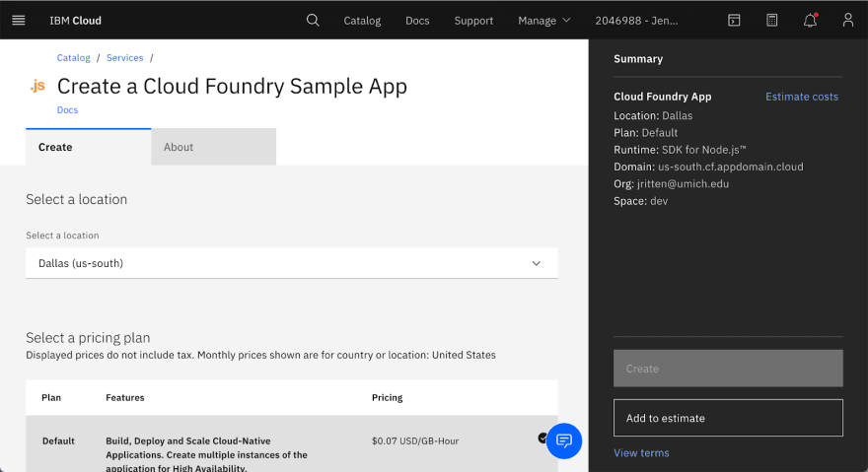Click the orange .js runtime icon
This screenshot has height=472, width=868.
click(x=37, y=87)
